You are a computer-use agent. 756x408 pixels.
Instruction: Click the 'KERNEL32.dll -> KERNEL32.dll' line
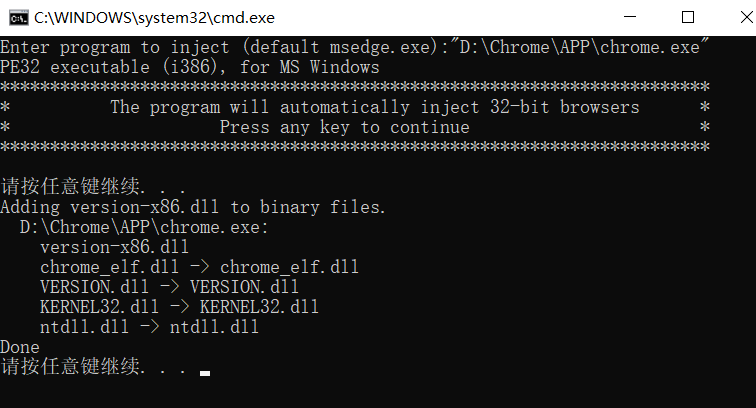tap(179, 307)
